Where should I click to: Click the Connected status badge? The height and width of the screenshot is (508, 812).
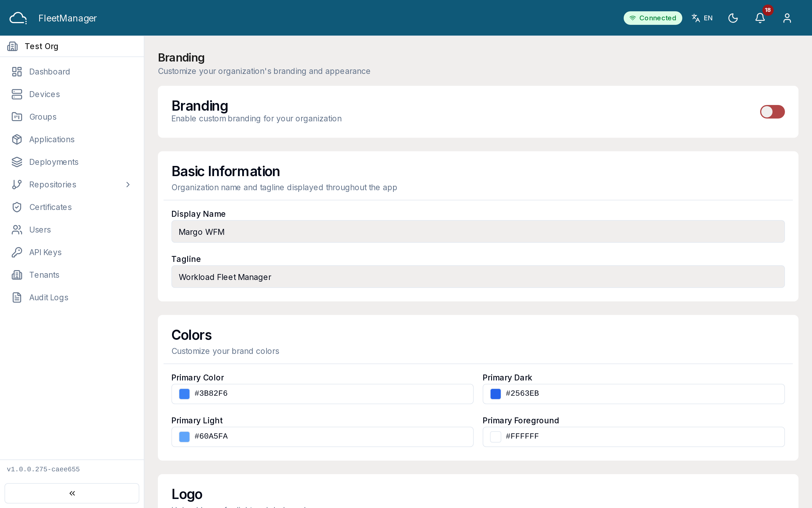[653, 18]
